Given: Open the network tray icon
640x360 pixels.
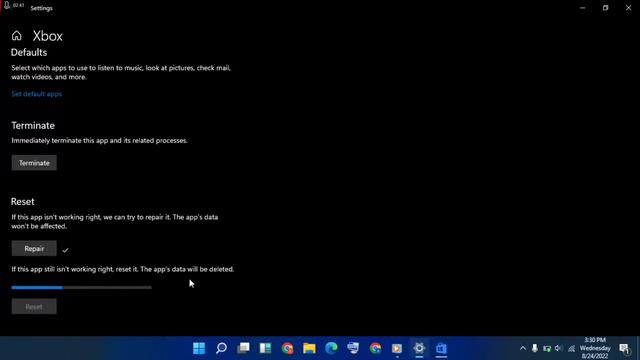Looking at the screenshot, I should point(571,348).
